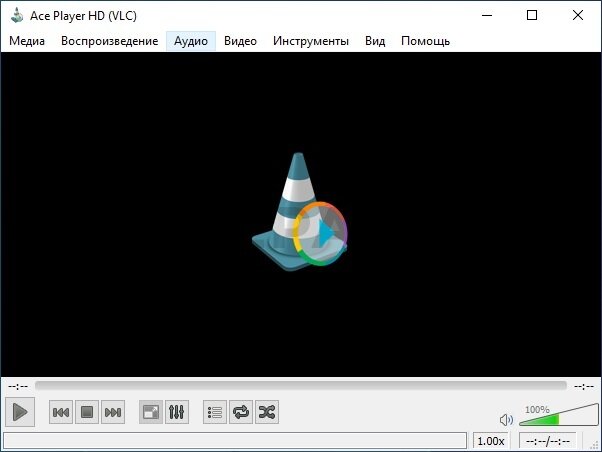Open the Вид menu
The width and height of the screenshot is (602, 452).
click(375, 41)
